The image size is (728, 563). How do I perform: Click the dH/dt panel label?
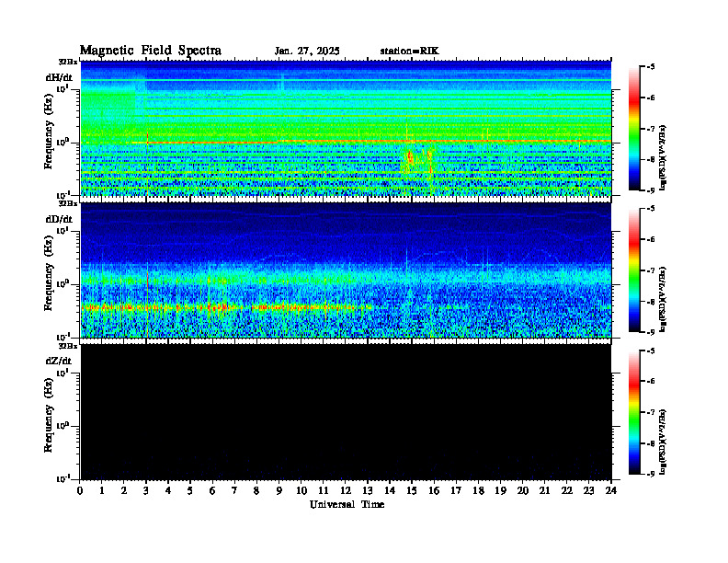59,77
